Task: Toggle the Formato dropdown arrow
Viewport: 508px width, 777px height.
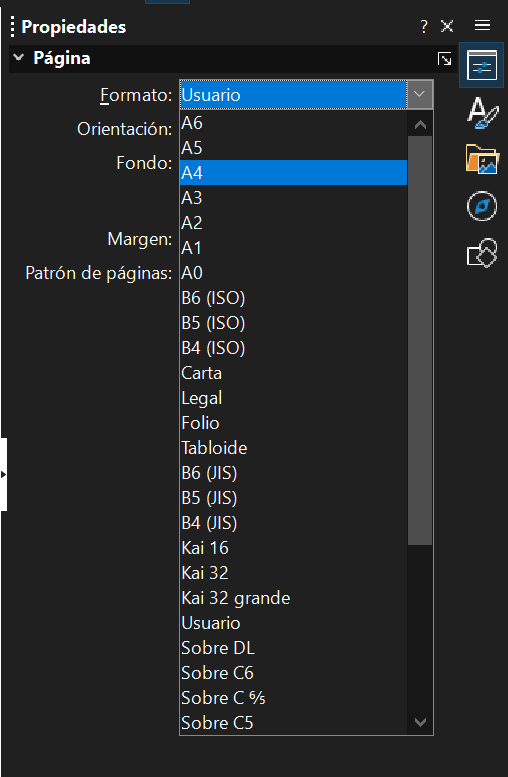Action: (x=419, y=94)
